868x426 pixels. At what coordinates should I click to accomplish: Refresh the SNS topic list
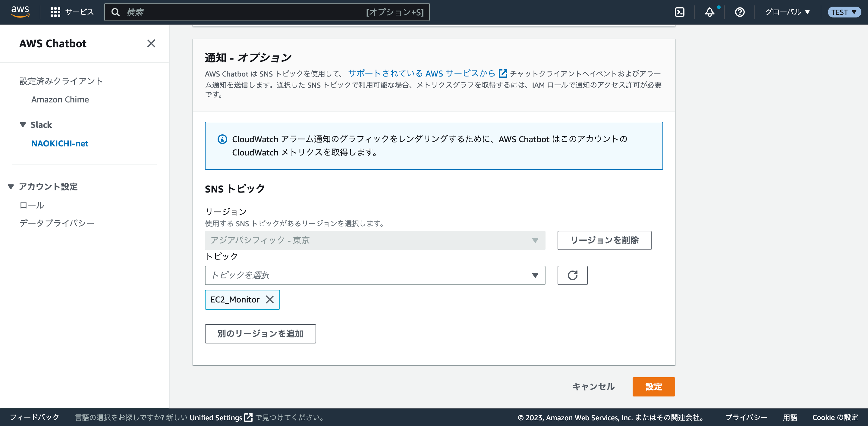pos(573,275)
